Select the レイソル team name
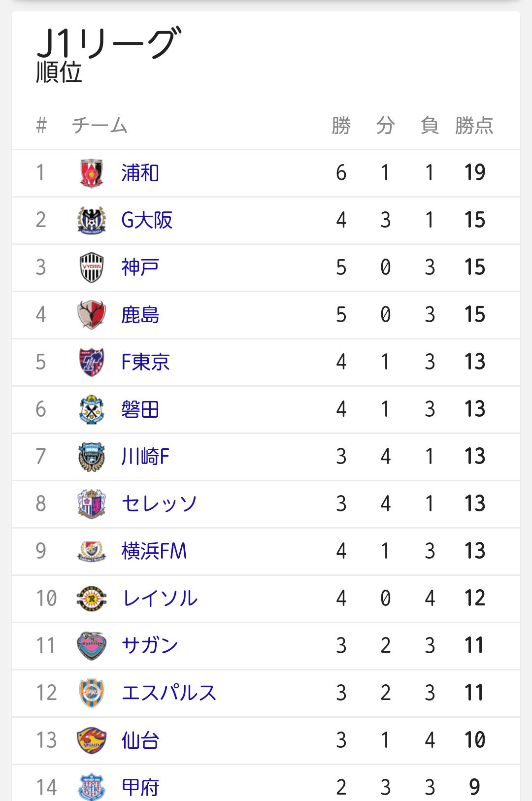Image resolution: width=532 pixels, height=801 pixels. click(160, 599)
